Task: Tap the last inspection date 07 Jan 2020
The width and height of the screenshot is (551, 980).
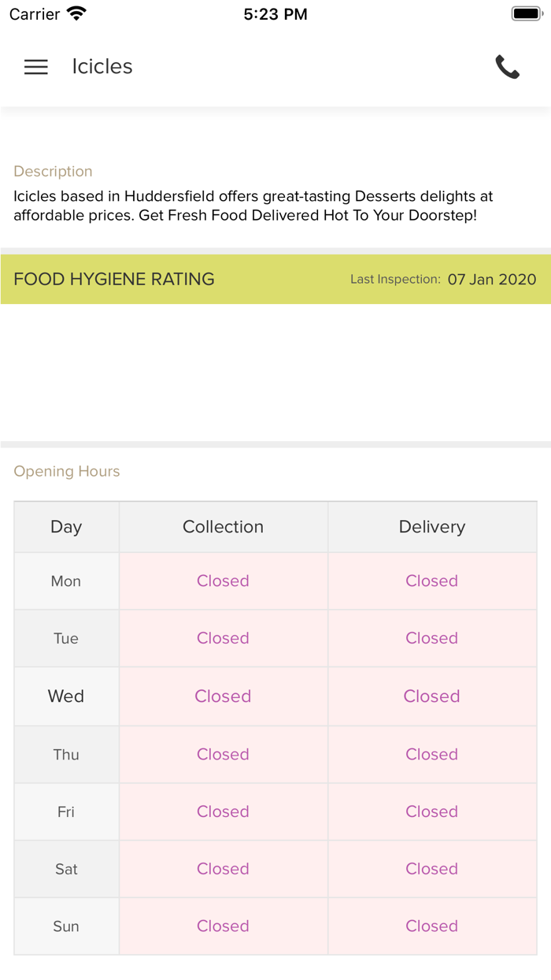Action: tap(492, 279)
